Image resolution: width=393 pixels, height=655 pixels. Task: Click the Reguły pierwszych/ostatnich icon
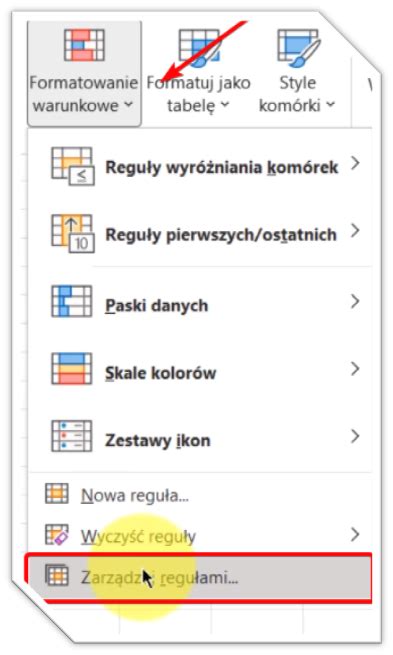[73, 234]
